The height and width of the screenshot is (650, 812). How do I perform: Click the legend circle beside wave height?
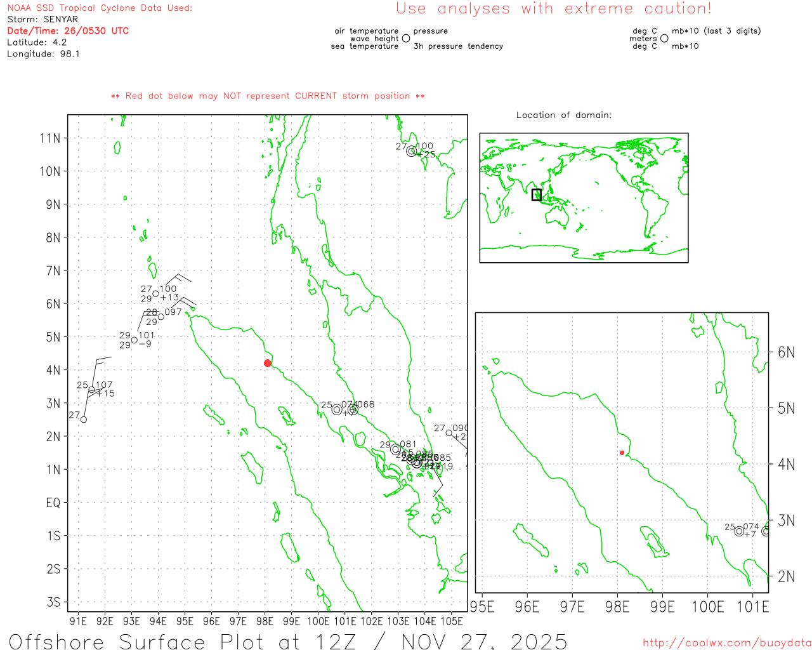[x=406, y=39]
